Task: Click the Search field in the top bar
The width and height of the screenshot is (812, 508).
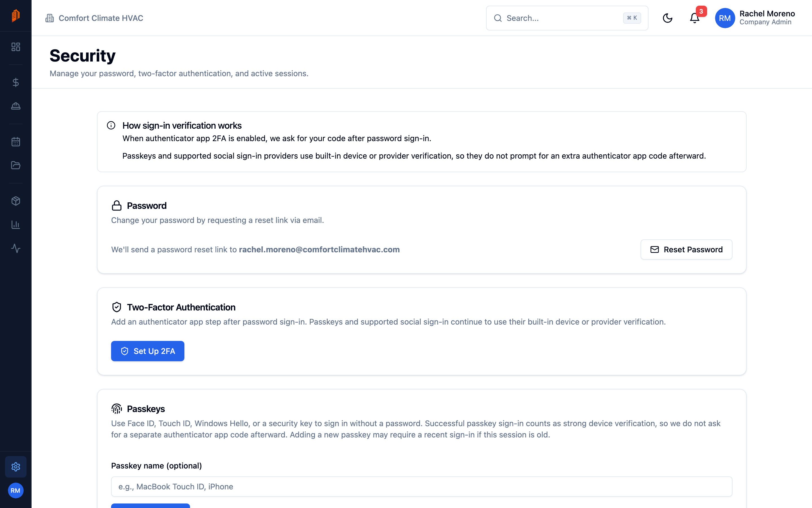Action: coord(567,18)
